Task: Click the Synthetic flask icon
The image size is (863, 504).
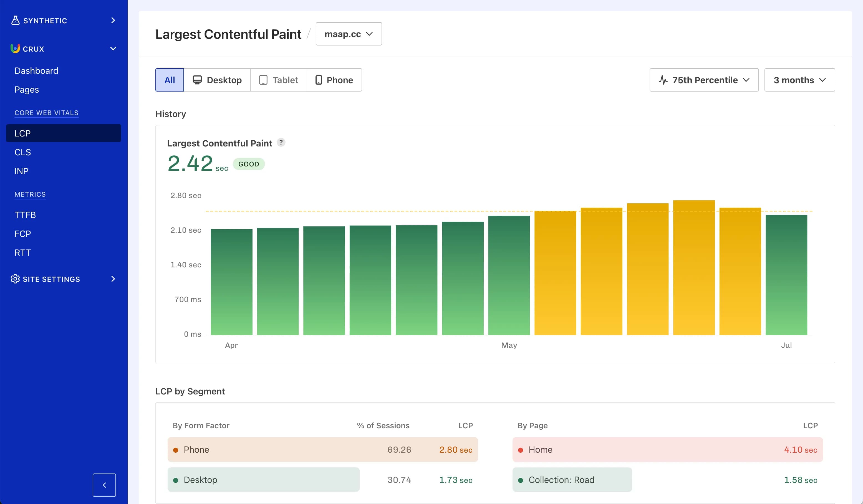Action: [15, 20]
